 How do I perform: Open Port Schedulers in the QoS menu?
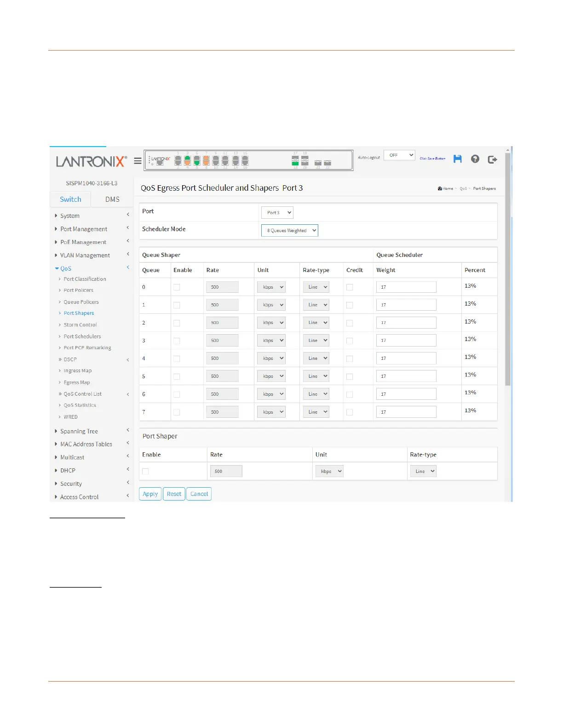[x=82, y=336]
